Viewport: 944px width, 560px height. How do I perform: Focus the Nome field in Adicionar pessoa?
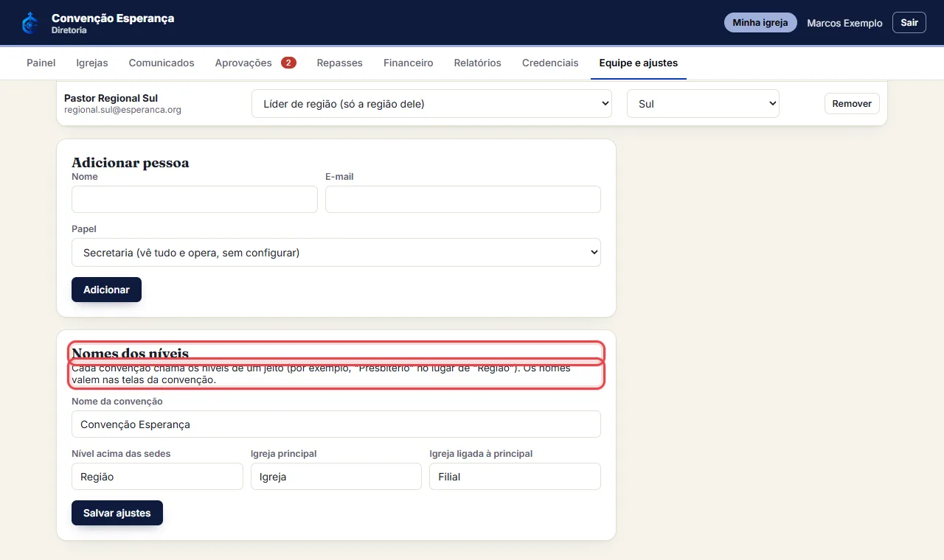click(195, 199)
